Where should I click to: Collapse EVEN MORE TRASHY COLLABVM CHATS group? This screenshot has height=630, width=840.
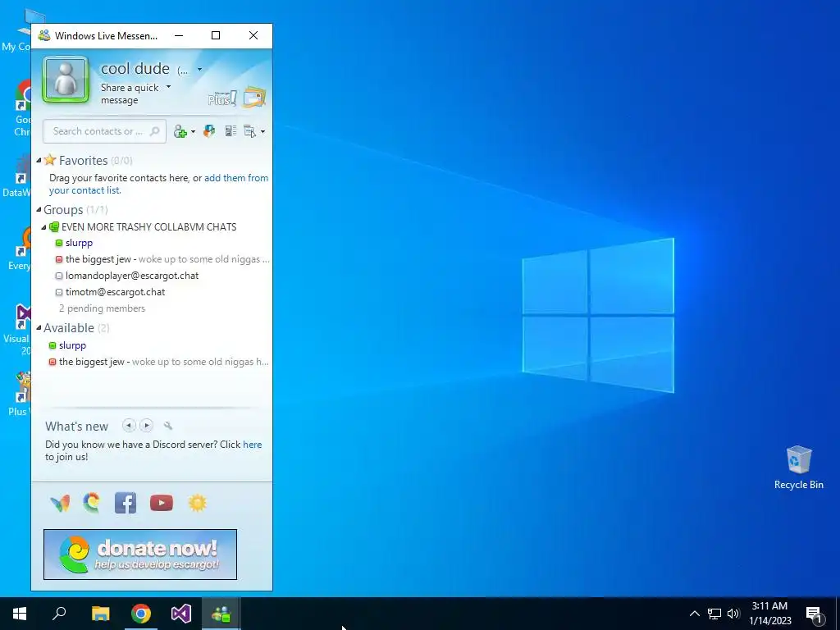pos(44,227)
